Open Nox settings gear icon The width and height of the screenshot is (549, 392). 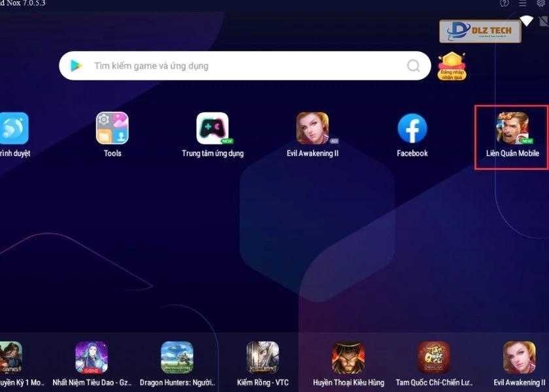pyautogui.click(x=541, y=3)
